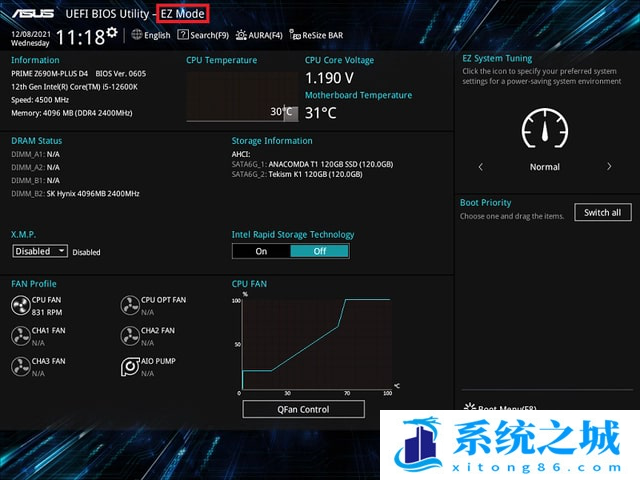Screen dimensions: 640x480
Task: Click the FAN Profile heading
Action: 34,284
